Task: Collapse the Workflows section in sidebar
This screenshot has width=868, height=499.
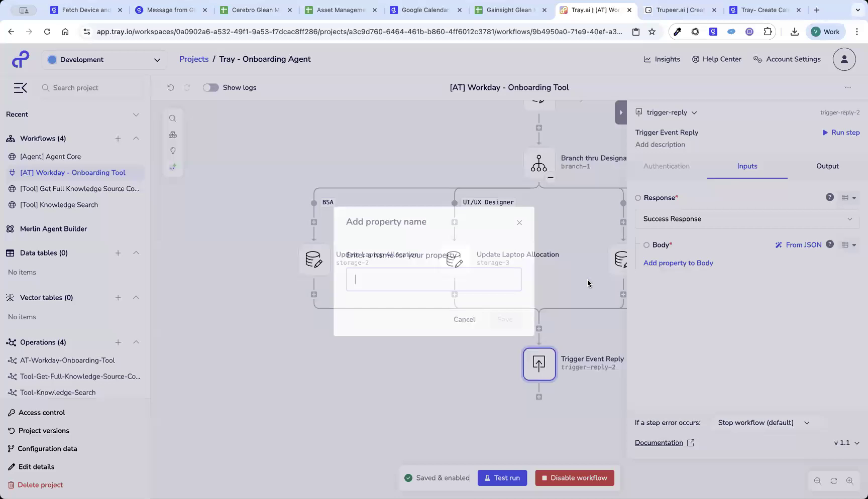Action: coord(136,139)
